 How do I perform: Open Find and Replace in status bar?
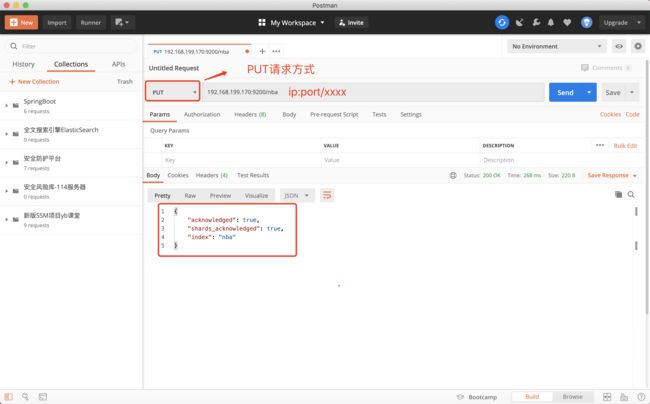(x=25, y=397)
